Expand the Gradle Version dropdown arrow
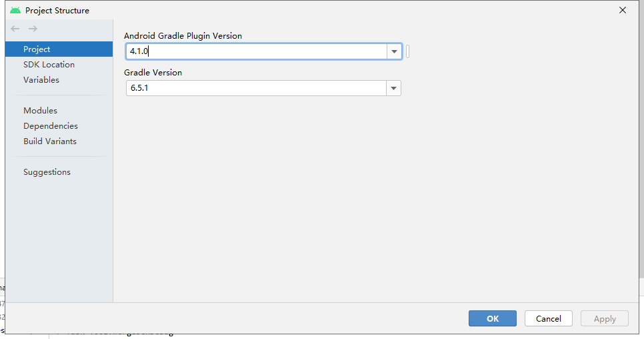The width and height of the screenshot is (644, 339). click(x=394, y=88)
